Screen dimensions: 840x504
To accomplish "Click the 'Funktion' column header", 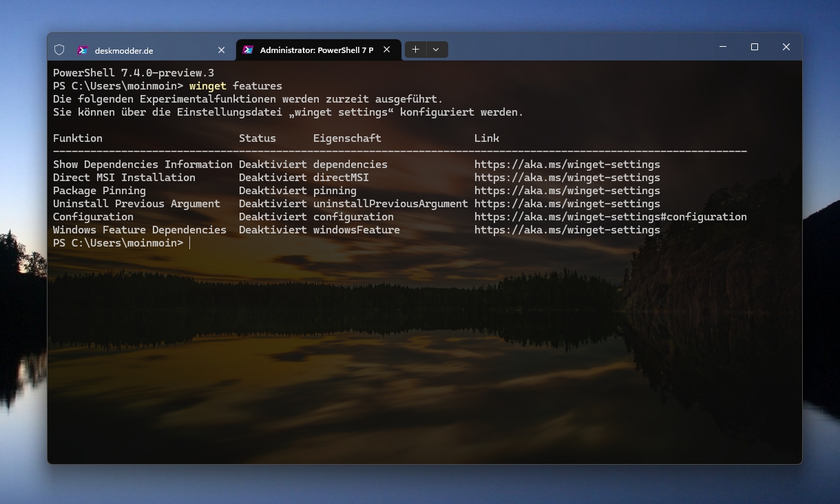I will [78, 138].
